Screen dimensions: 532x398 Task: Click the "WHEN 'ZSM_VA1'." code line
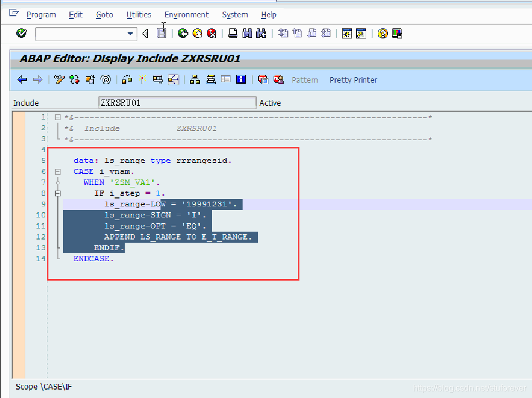pos(122,183)
